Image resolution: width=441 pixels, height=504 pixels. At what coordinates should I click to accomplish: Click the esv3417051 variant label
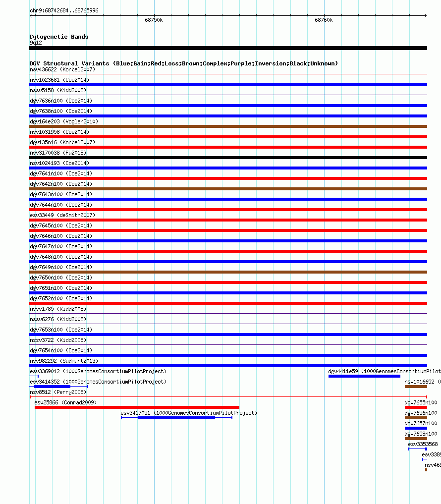pos(189,413)
